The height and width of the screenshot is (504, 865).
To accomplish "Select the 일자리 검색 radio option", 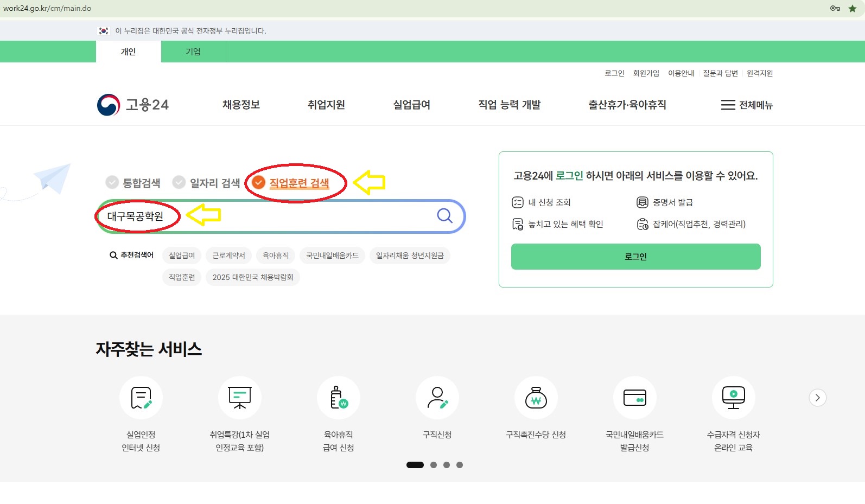I will (179, 182).
